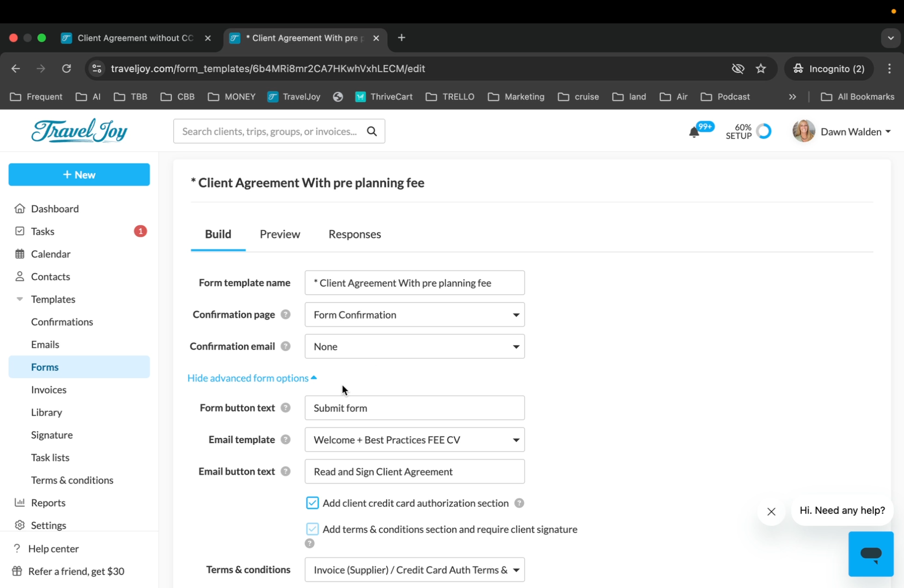Viewport: 904px width, 588px height.
Task: Open the Confirmation page dropdown
Action: [x=414, y=315]
